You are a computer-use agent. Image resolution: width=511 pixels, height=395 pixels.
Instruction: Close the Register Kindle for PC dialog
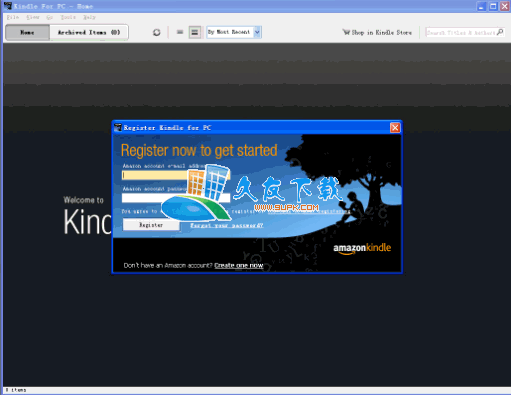(x=395, y=128)
